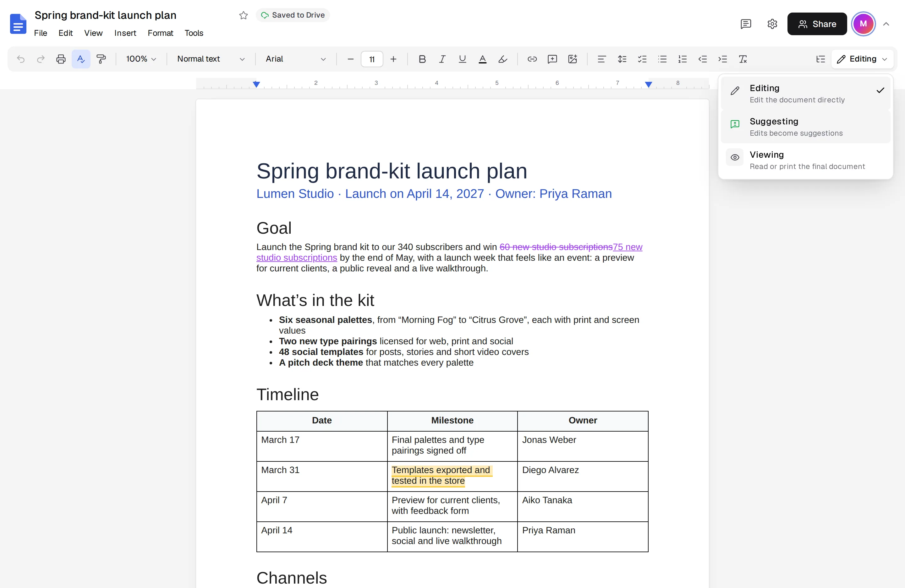Undo the last action
Image resolution: width=905 pixels, height=588 pixels.
tap(21, 59)
